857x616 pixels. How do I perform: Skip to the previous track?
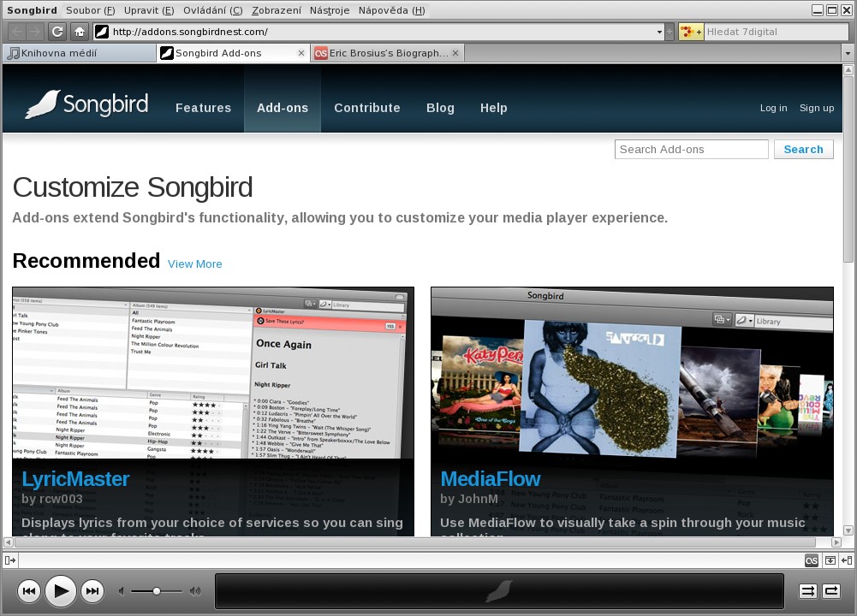point(29,591)
